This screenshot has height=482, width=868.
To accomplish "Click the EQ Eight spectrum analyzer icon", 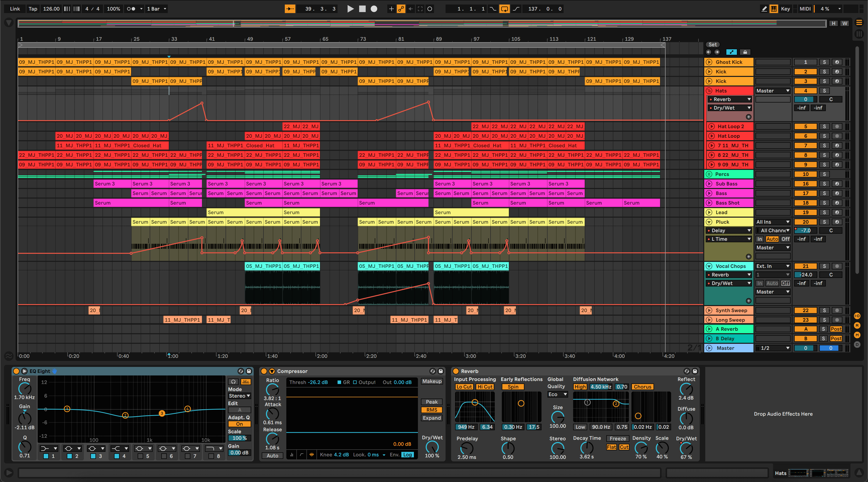I will 246,381.
